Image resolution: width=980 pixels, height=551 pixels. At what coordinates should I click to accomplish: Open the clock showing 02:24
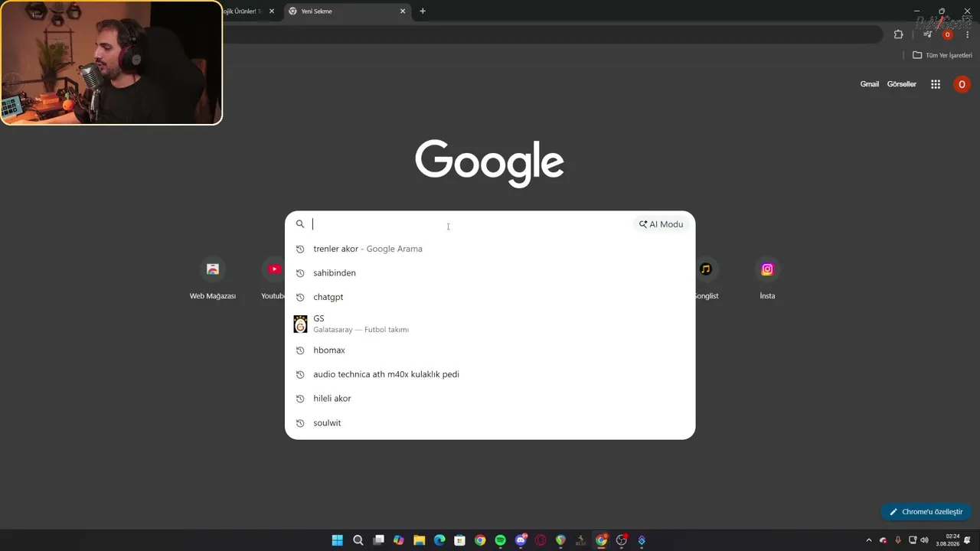click(948, 540)
